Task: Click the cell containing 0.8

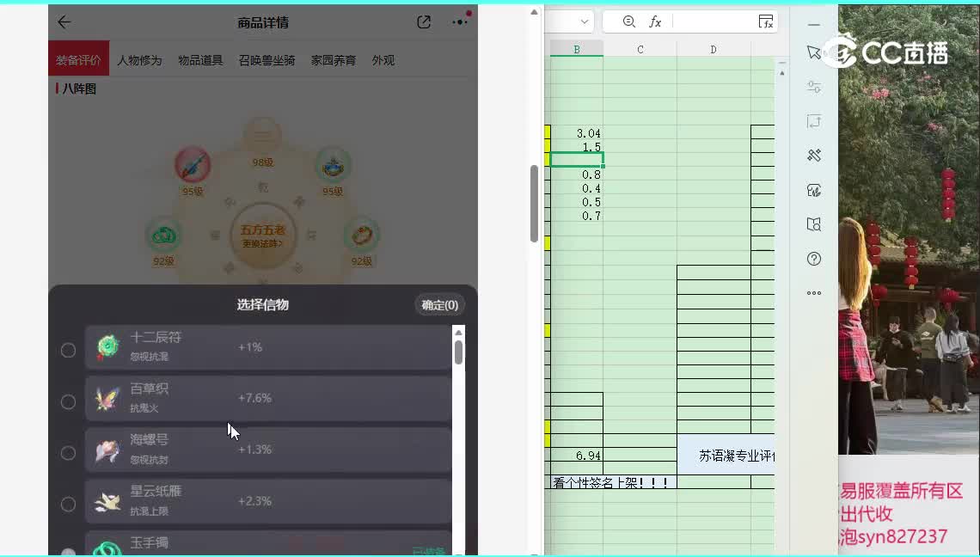Action: click(x=576, y=174)
